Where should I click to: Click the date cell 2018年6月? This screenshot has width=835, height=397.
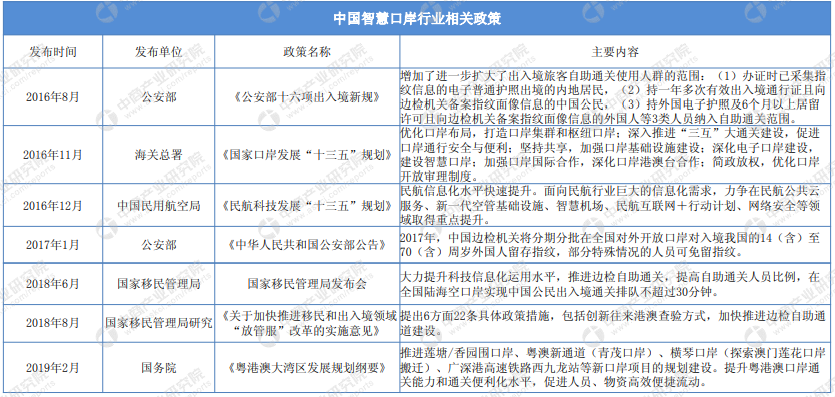53,284
